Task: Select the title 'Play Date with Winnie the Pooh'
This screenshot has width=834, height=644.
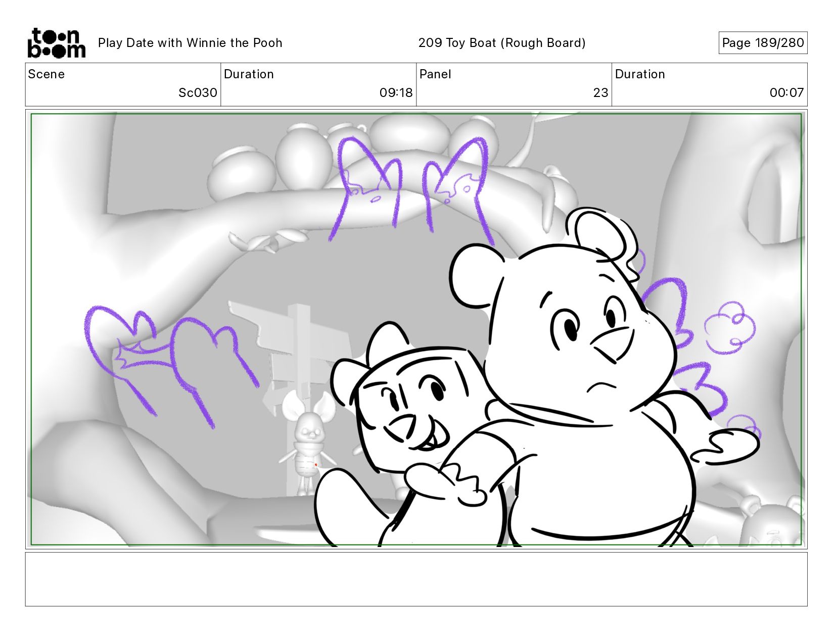Action: pyautogui.click(x=190, y=43)
